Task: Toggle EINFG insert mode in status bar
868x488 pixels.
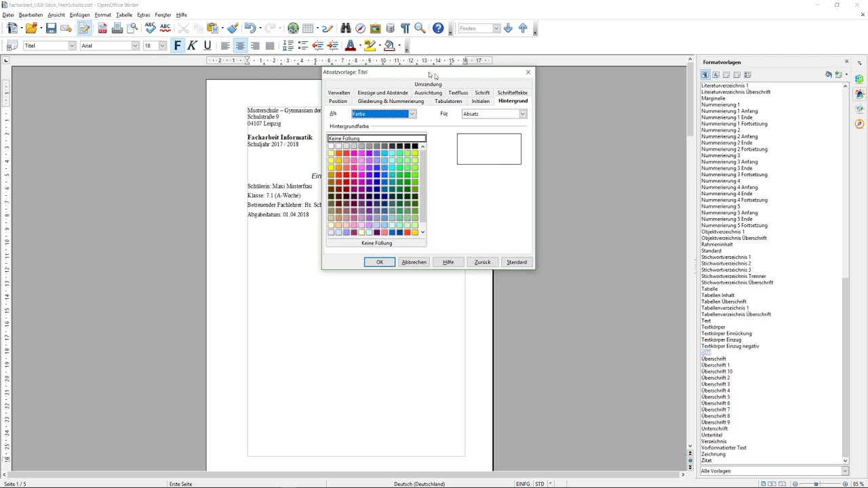Action: (523, 484)
